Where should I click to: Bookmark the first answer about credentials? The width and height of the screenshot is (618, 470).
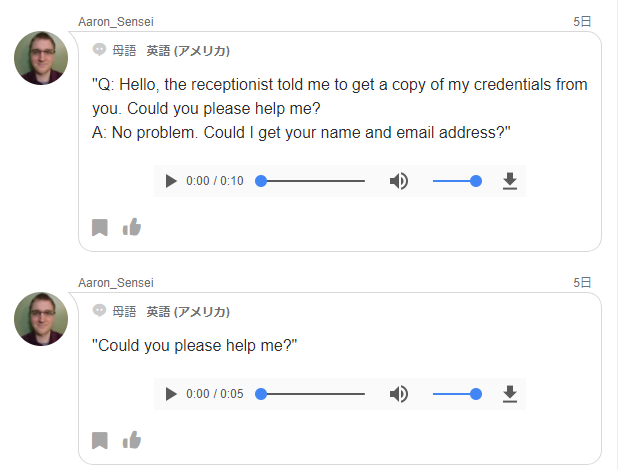(100, 228)
